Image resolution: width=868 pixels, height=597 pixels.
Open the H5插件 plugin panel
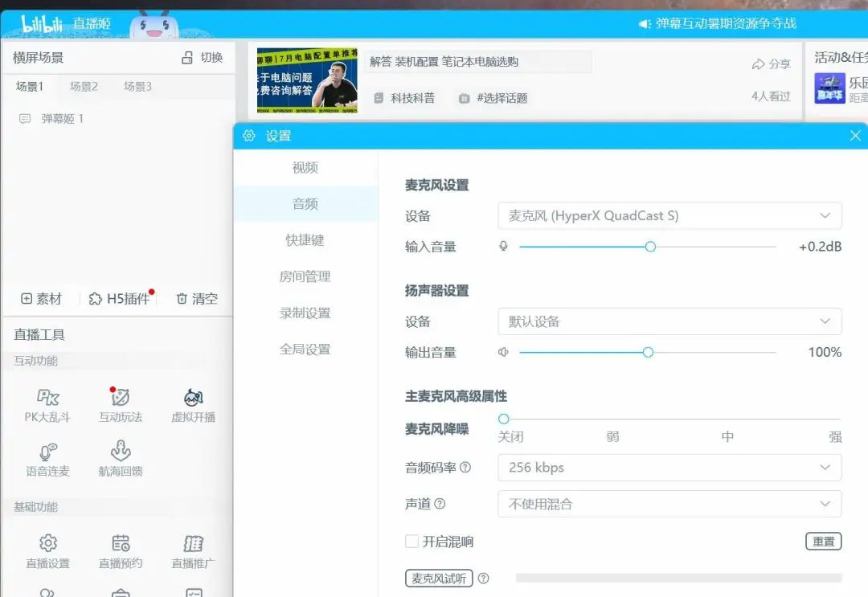click(x=122, y=296)
